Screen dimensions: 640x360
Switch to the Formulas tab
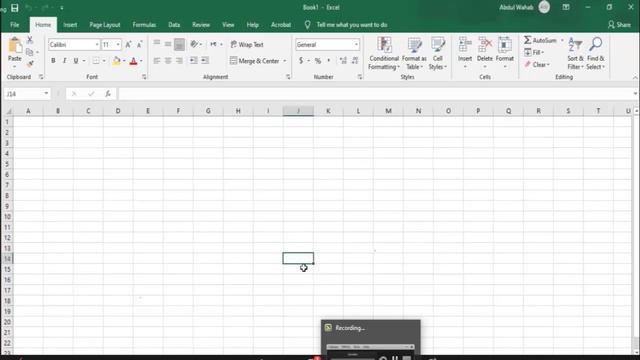[144, 25]
